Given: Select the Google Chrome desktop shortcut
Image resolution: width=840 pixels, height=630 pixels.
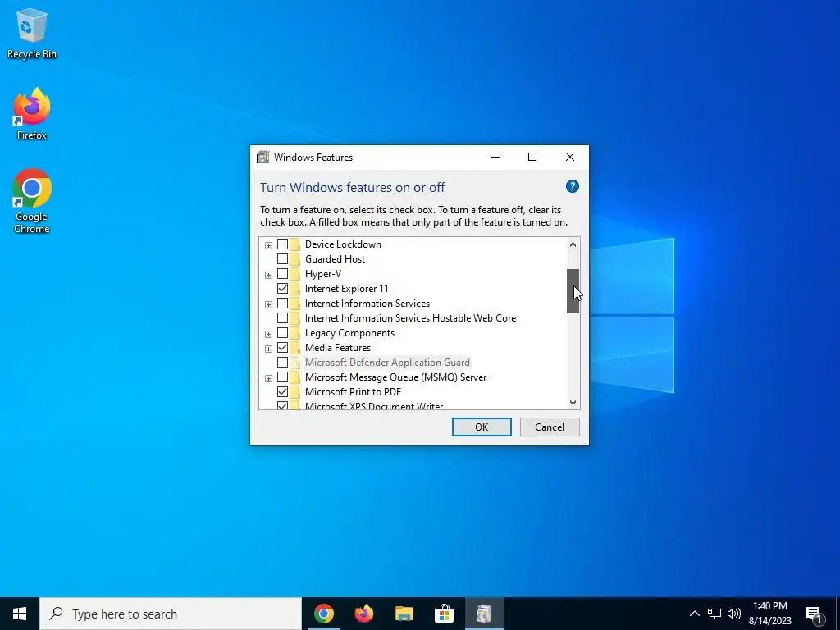Looking at the screenshot, I should [x=32, y=202].
